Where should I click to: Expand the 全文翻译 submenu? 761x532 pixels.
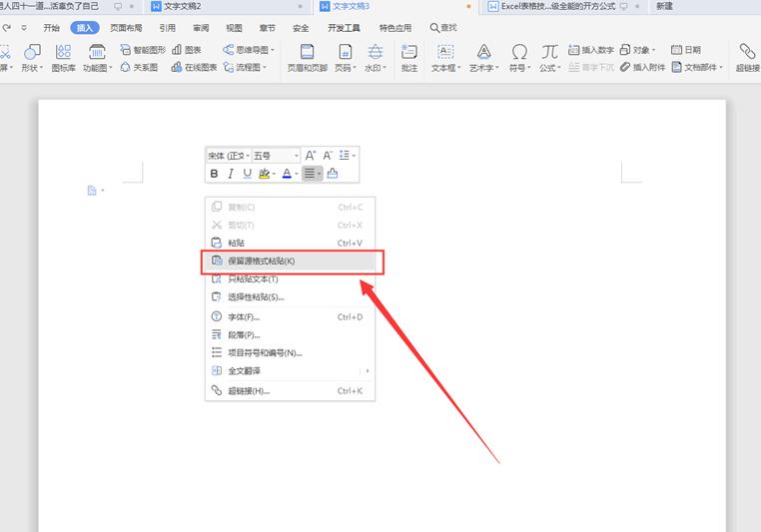coord(290,370)
